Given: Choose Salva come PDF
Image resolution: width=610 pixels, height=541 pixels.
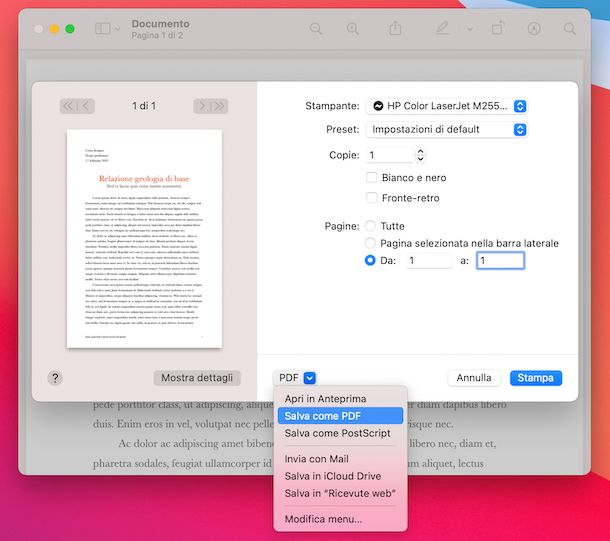Looking at the screenshot, I should pos(340,416).
